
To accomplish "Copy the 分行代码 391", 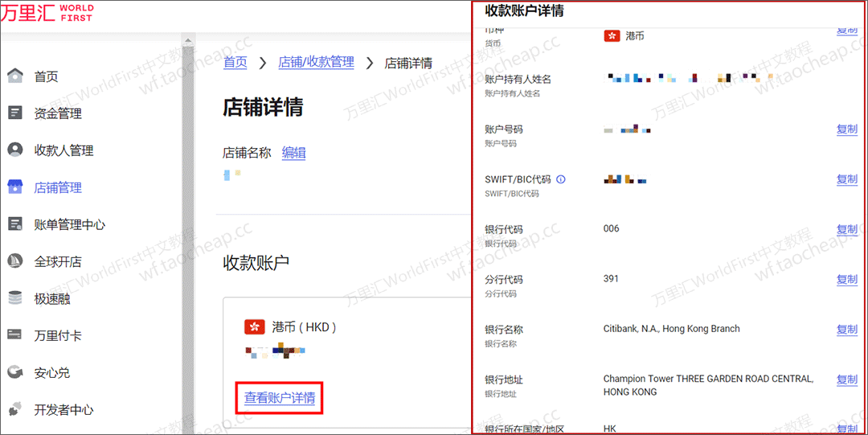I will pos(846,279).
